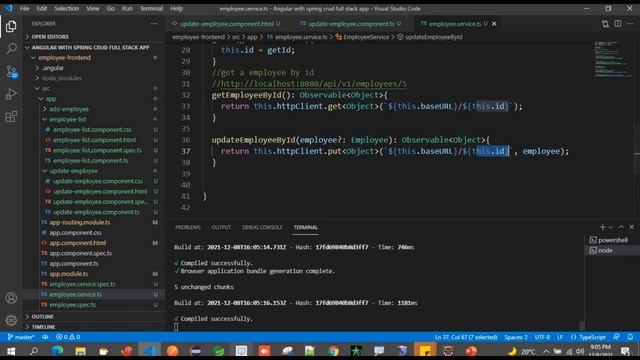Switch to update-employee.component.html tab
The image size is (640, 360).
pos(227,24)
